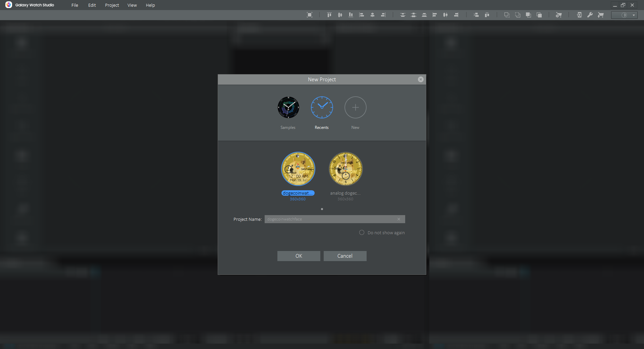Screen dimensions: 644x349
Task: Open the Run on Device icon
Action: [579, 15]
